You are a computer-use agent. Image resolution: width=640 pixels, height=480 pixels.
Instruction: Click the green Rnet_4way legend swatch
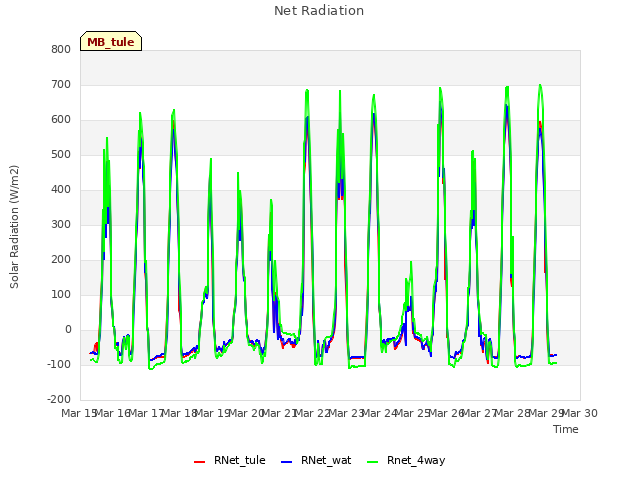(x=373, y=462)
